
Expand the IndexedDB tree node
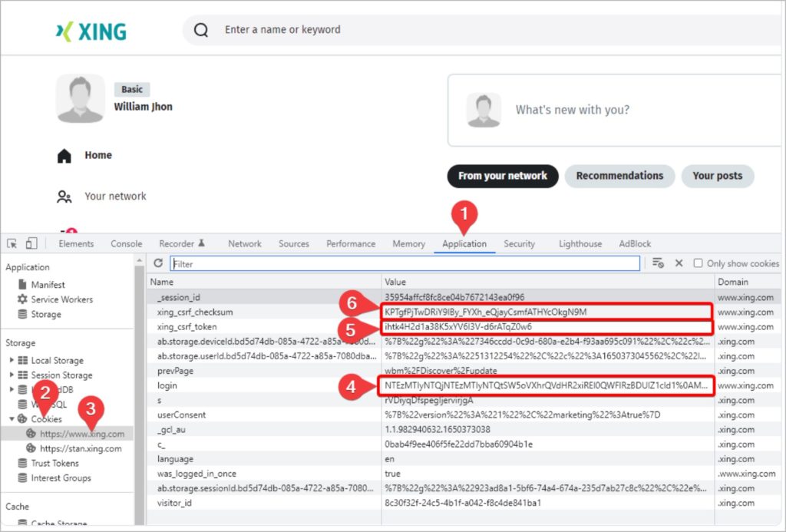[12, 389]
